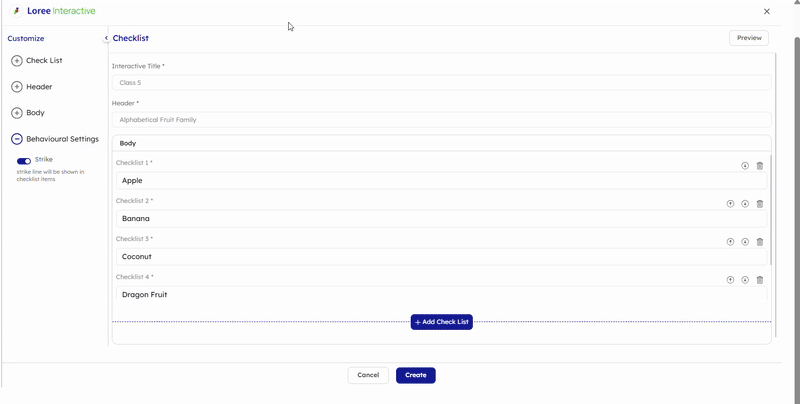This screenshot has width=800, height=404.
Task: Close the Loree Interactive dialog
Action: pyautogui.click(x=767, y=12)
